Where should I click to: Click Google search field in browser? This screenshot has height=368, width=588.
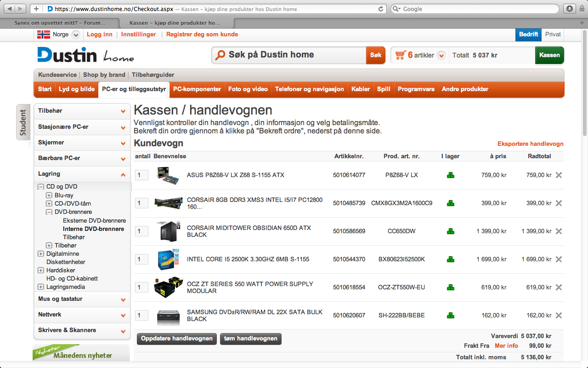tap(475, 9)
